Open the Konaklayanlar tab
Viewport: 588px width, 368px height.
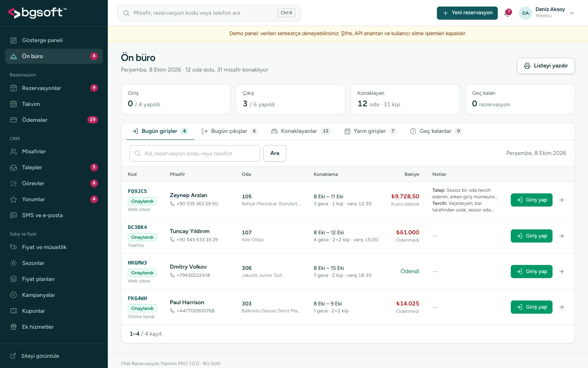pos(301,131)
